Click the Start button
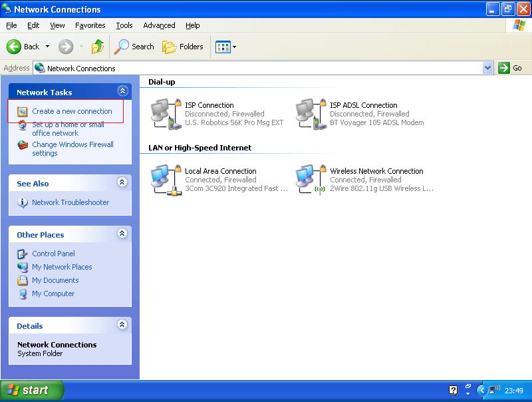Image resolution: width=532 pixels, height=402 pixels. (31, 391)
